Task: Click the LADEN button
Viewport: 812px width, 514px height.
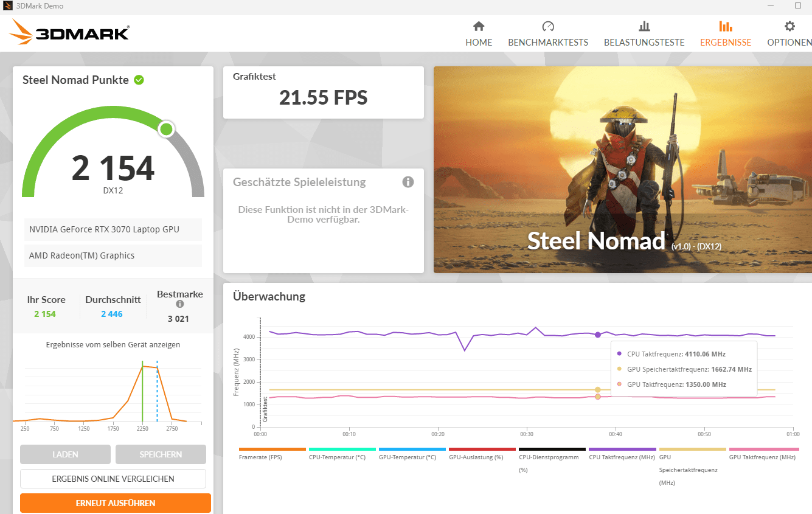Action: point(65,454)
